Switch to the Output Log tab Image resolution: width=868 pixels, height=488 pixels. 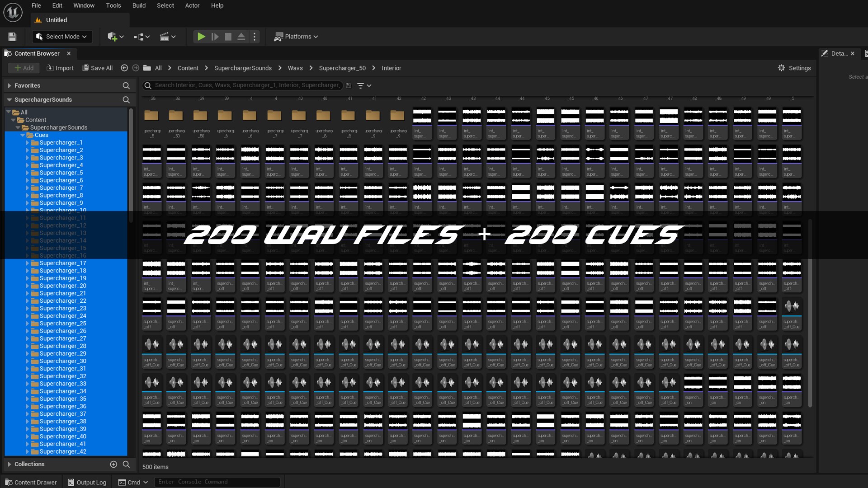[87, 482]
